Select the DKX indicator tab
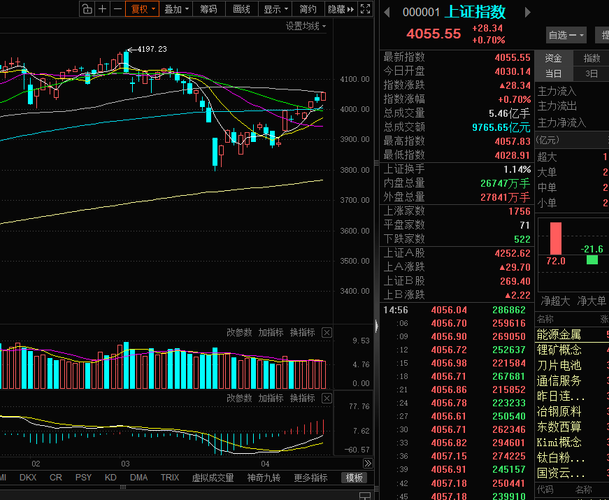This screenshot has width=609, height=500. tap(28, 477)
